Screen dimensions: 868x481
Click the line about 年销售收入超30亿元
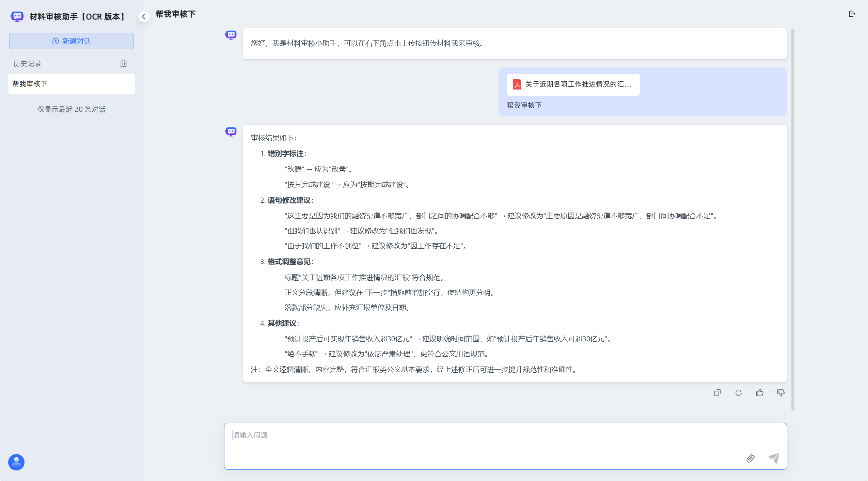pyautogui.click(x=448, y=339)
